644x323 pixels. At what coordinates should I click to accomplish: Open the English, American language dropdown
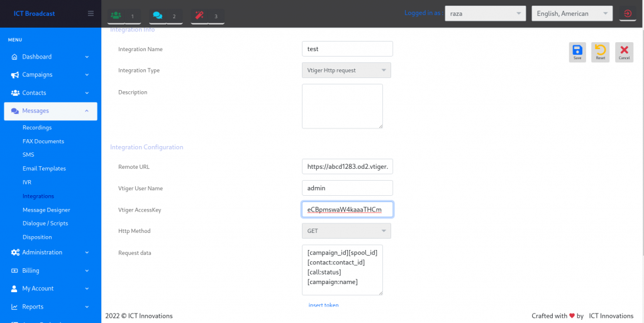[x=572, y=14]
